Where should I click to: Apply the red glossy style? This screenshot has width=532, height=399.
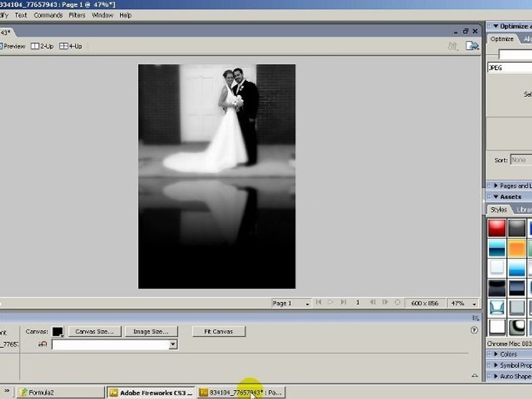click(497, 228)
